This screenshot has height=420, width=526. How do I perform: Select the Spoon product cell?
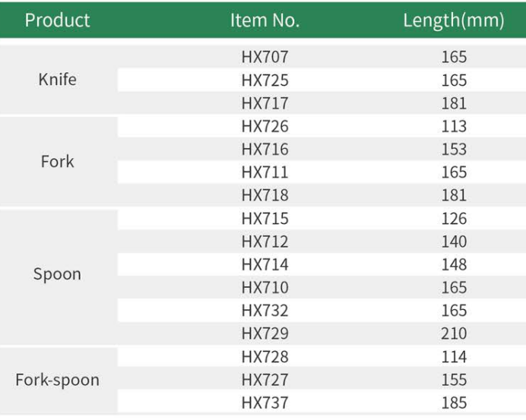pos(57,274)
